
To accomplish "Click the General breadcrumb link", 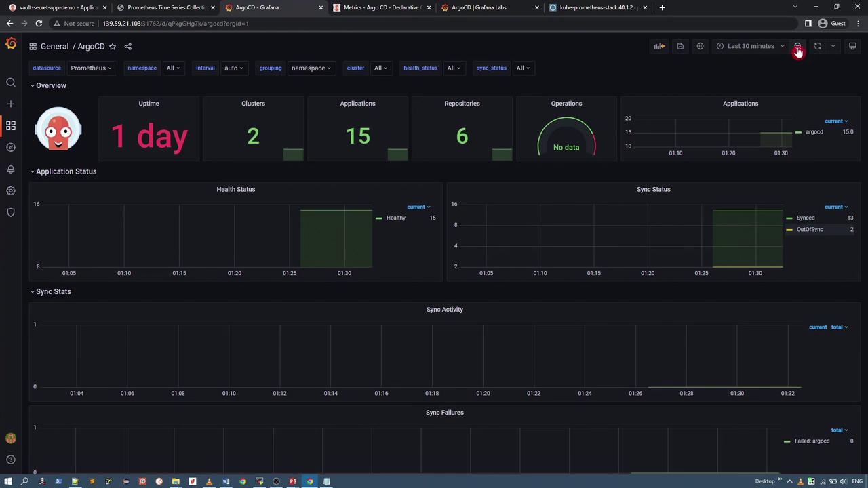I will (54, 47).
